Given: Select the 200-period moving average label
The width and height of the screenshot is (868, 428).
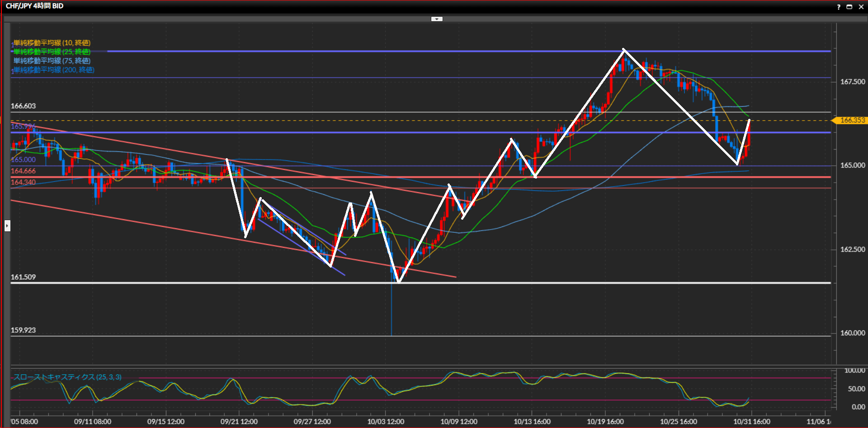Looking at the screenshot, I should coord(53,70).
